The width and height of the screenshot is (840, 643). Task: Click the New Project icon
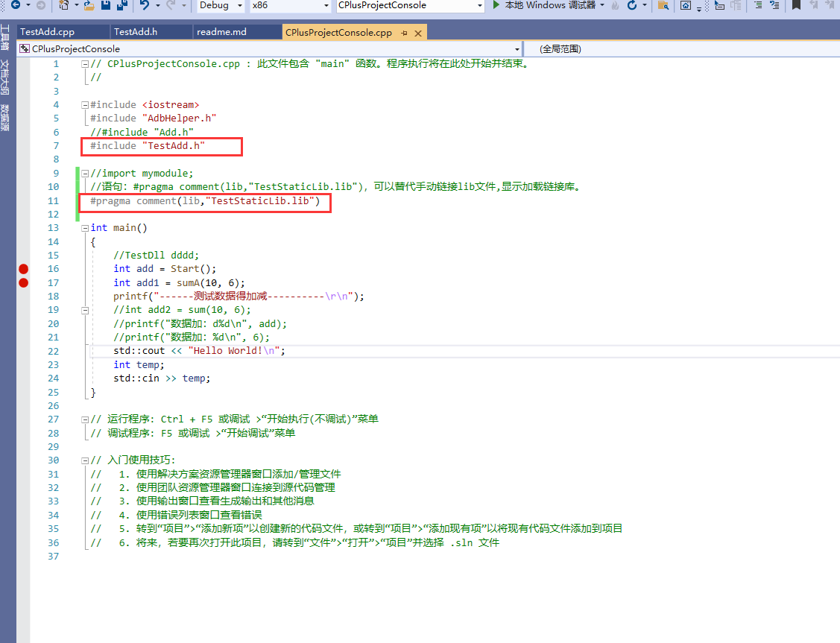(x=64, y=4)
